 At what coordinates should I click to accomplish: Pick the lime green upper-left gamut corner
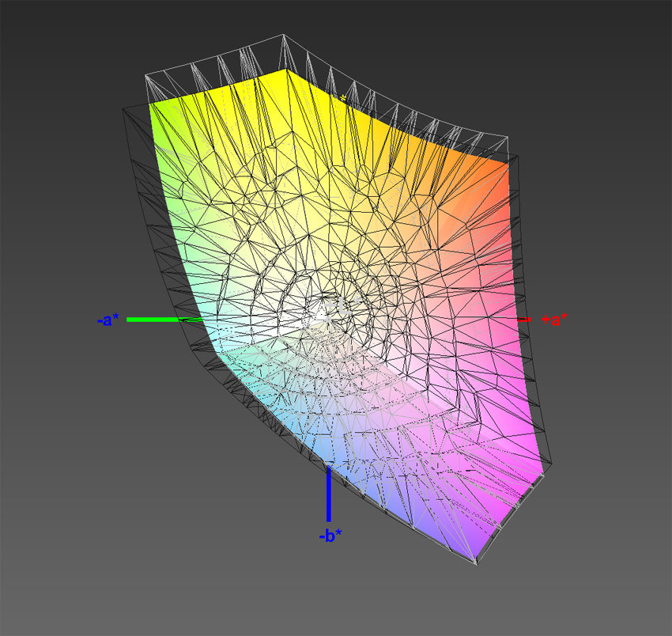(153, 107)
